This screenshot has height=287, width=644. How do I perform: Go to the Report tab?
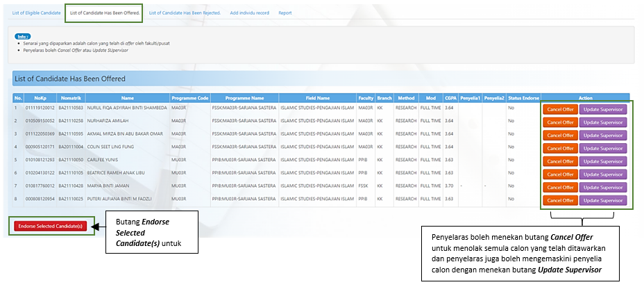point(285,13)
